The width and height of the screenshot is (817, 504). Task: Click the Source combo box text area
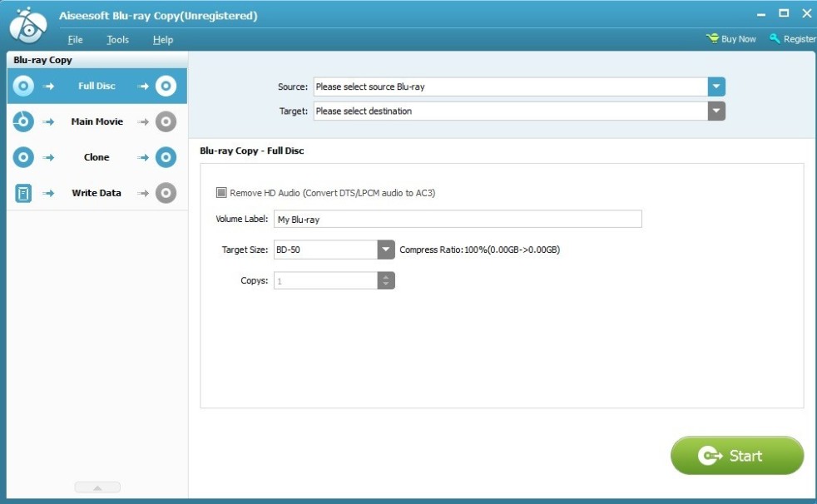(511, 86)
